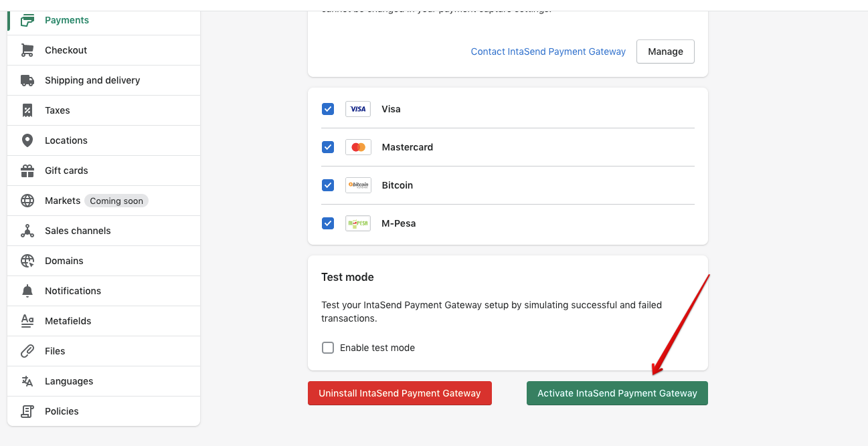Screen dimensions: 868x446
Task: Click the Taxes receipt icon
Action: [x=27, y=110]
